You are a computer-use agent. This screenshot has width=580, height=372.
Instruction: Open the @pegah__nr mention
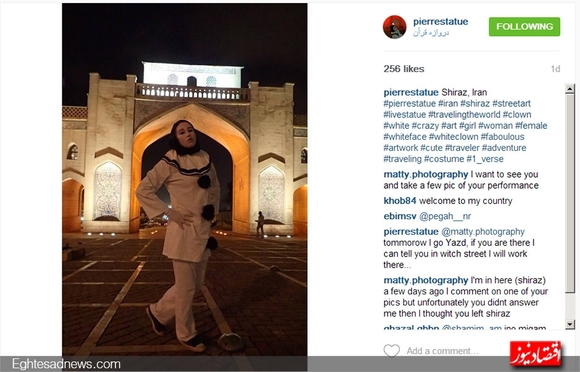445,216
